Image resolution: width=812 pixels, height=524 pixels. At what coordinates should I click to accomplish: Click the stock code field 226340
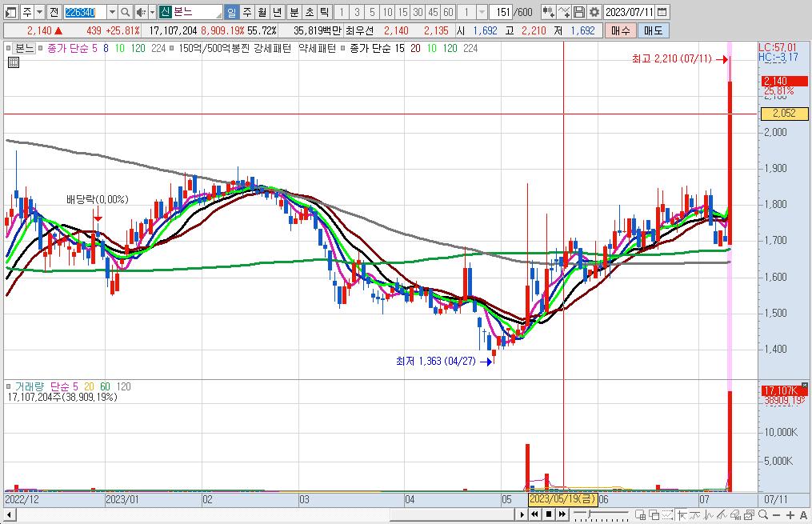click(x=85, y=11)
